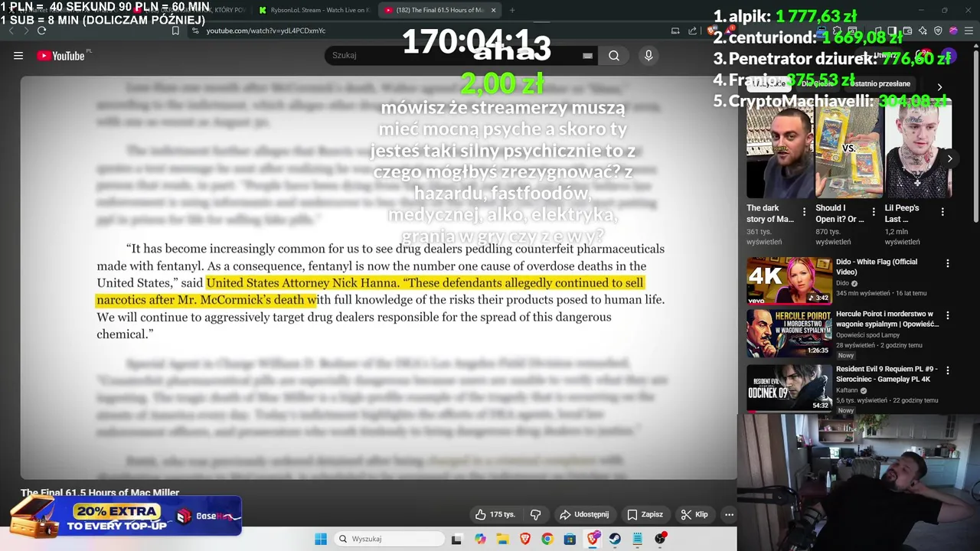Launch Copilot from the taskbar
980x551 pixels.
(480, 539)
